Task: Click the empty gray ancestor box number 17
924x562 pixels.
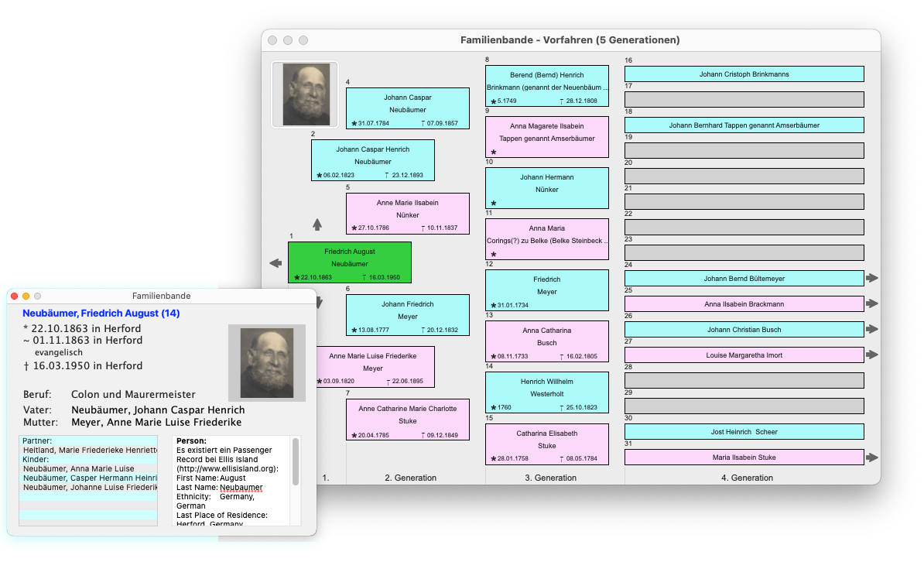Action: 744,99
